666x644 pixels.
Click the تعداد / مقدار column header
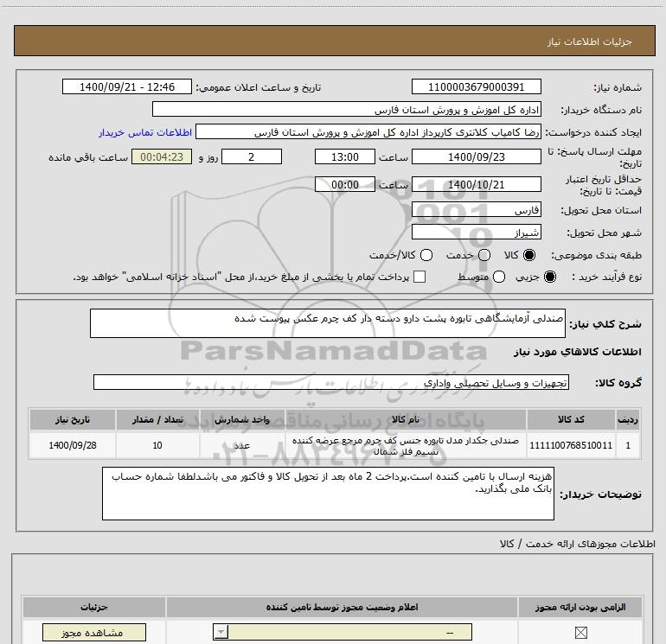(x=157, y=420)
